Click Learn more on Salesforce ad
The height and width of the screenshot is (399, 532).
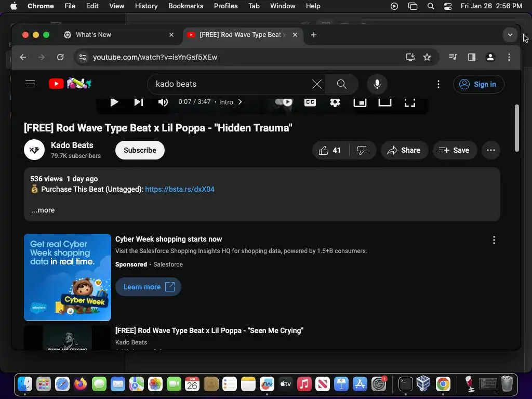pos(148,287)
